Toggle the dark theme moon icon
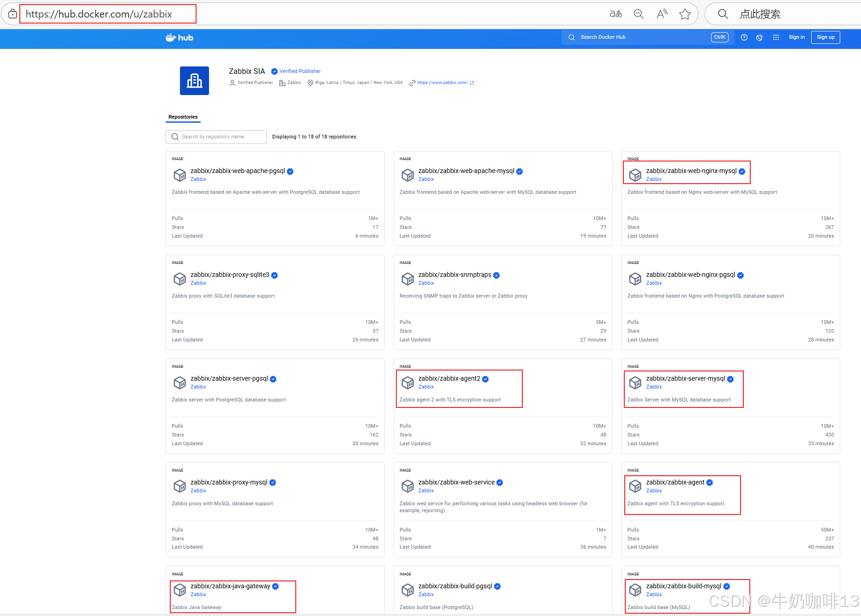This screenshot has width=861, height=616. tap(759, 37)
